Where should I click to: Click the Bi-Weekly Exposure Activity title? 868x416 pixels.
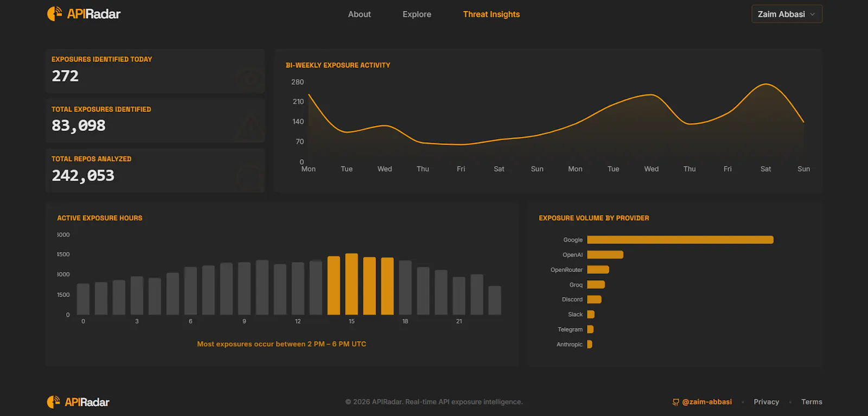pyautogui.click(x=338, y=65)
